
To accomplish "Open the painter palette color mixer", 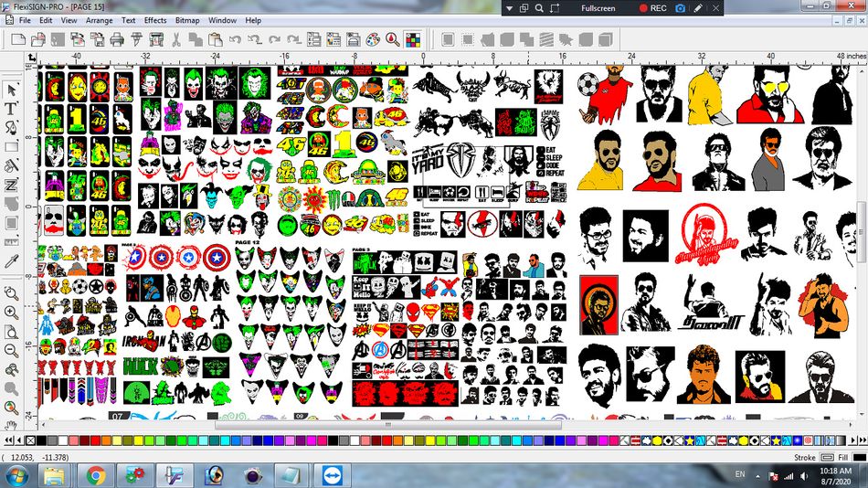I will click(x=373, y=39).
